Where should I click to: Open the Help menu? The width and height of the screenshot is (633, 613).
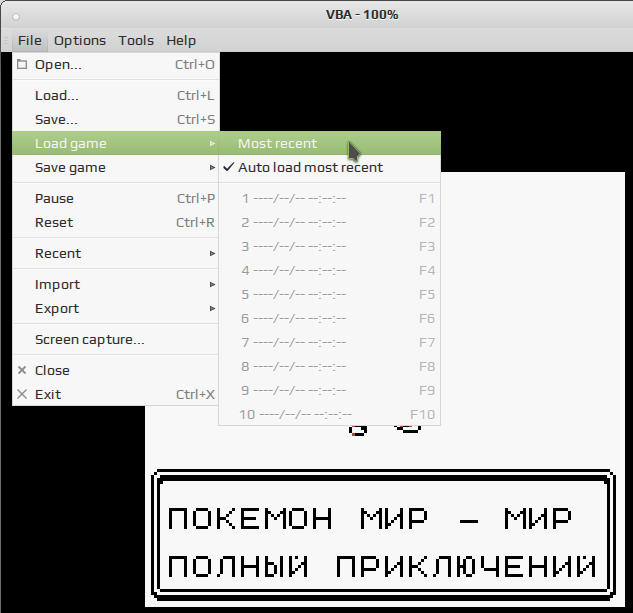(x=181, y=40)
